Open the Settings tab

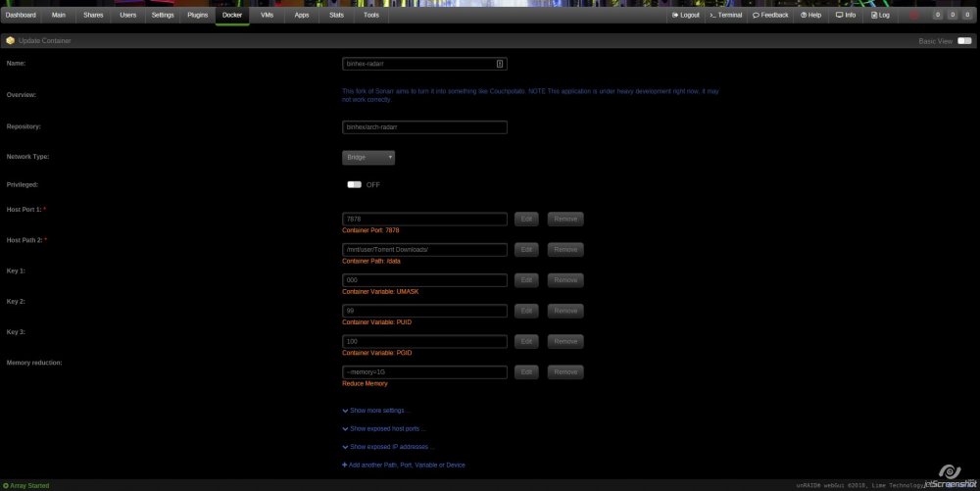coord(163,15)
